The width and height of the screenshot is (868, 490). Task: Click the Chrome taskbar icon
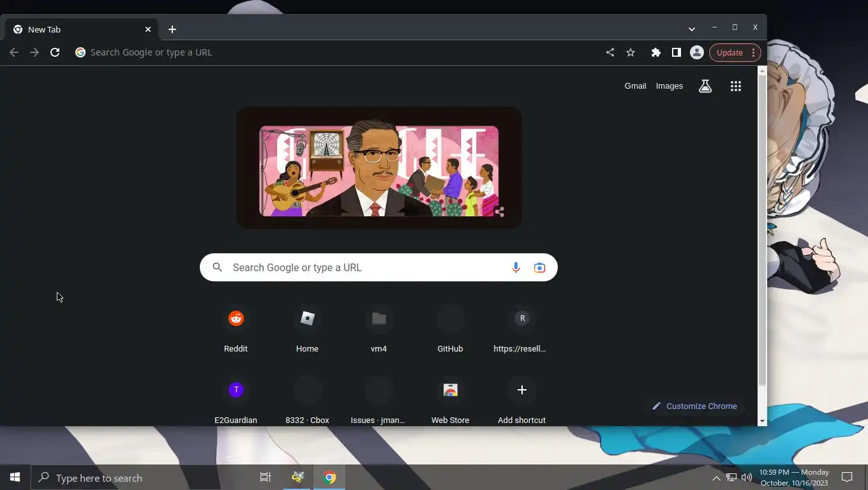329,477
